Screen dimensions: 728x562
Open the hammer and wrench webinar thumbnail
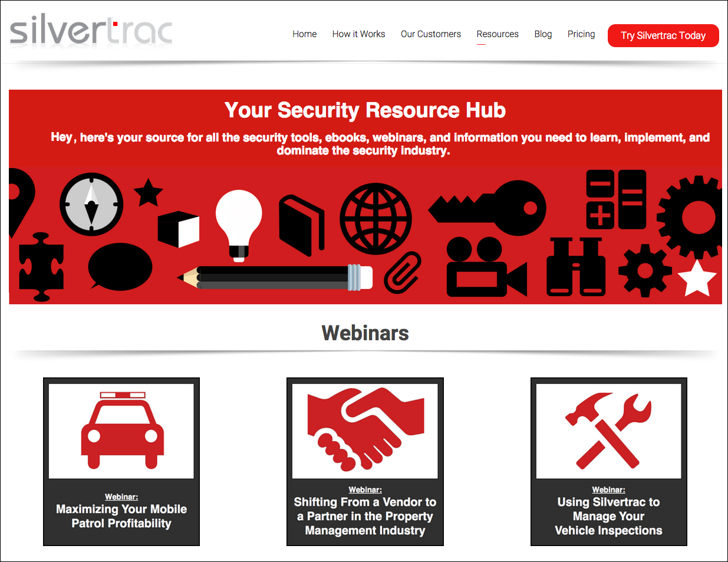click(608, 431)
